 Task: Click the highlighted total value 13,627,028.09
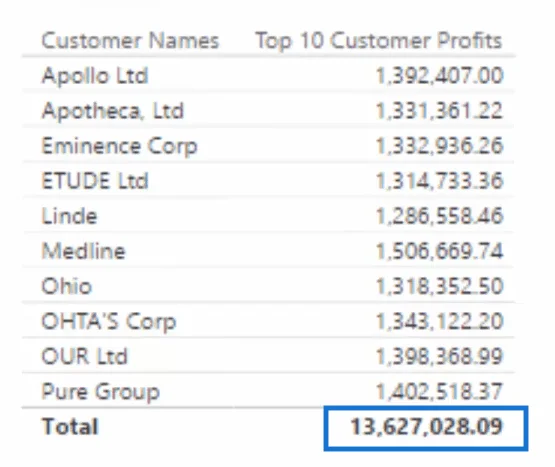[426, 428]
